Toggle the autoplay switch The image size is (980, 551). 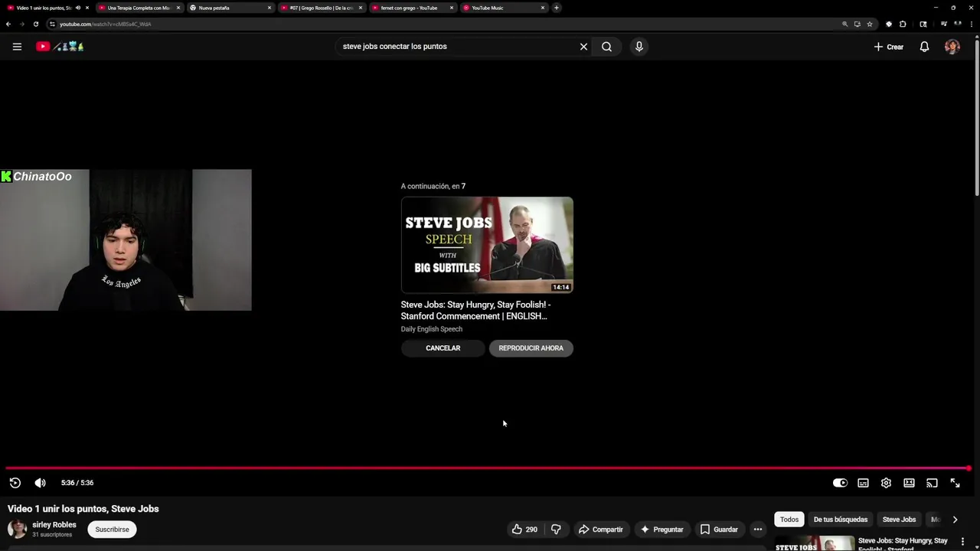click(840, 483)
